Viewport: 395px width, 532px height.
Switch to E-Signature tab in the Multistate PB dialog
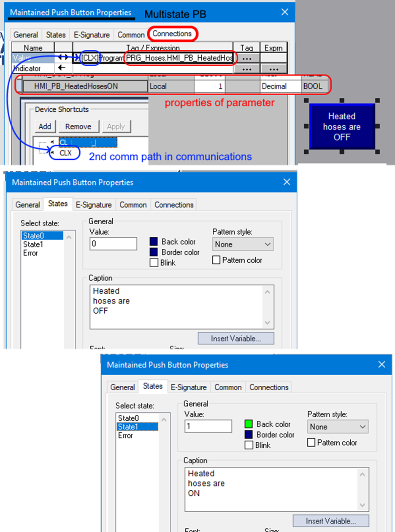coord(92,35)
